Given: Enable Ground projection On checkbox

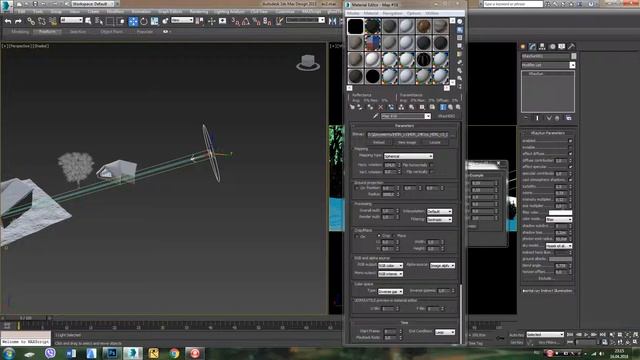Looking at the screenshot, I should click(x=357, y=188).
